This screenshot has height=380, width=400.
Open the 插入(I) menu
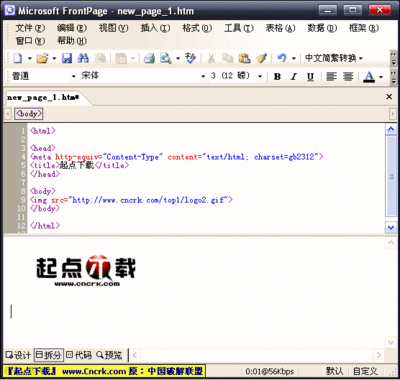tap(155, 28)
